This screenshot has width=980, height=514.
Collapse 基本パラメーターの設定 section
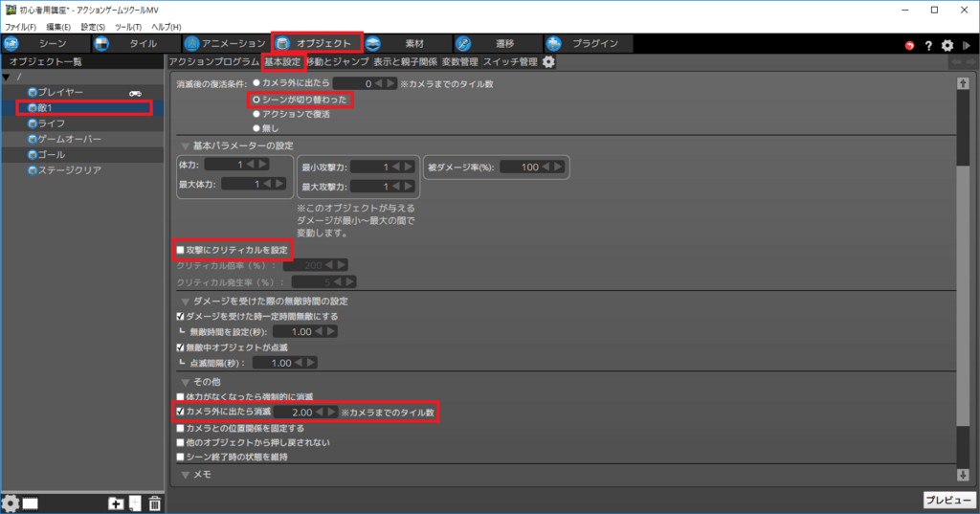185,146
